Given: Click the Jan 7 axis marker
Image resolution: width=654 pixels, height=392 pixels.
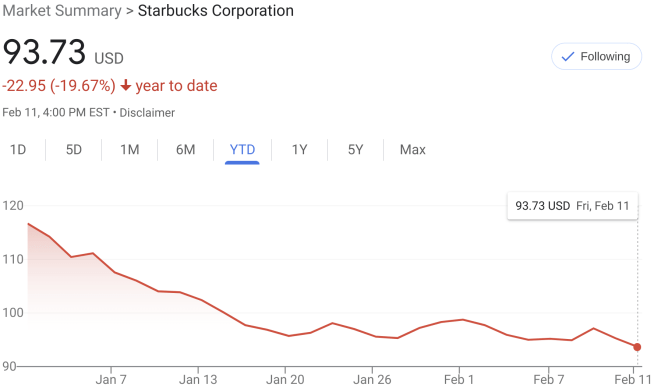Looking at the screenshot, I should pyautogui.click(x=111, y=379).
